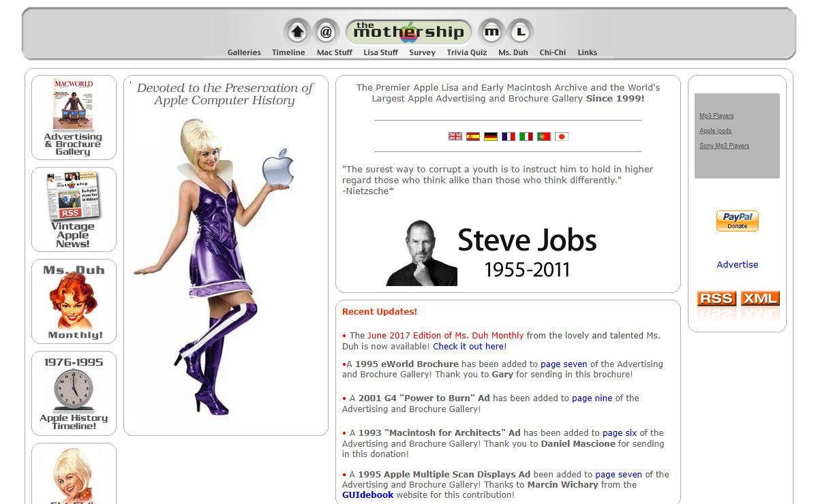Open the Links menu item
818x504 pixels.
click(587, 52)
